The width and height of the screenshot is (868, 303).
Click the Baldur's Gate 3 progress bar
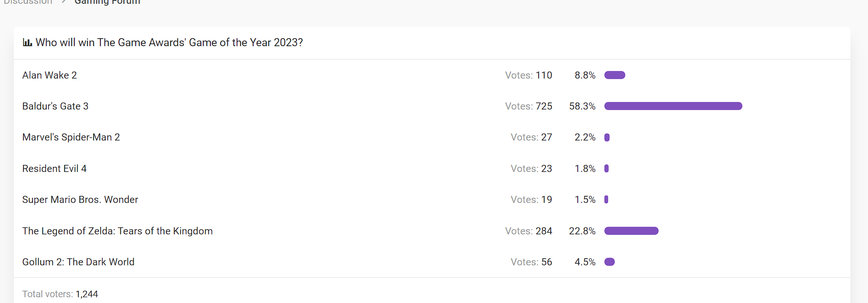pos(673,106)
